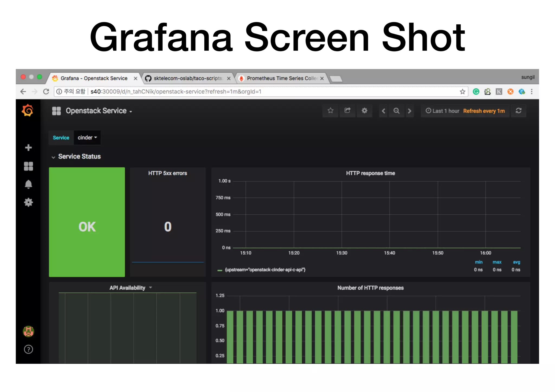Open the Dashboards grid icon in sidebar
Image resolution: width=555 pixels, height=392 pixels.
pyautogui.click(x=28, y=166)
